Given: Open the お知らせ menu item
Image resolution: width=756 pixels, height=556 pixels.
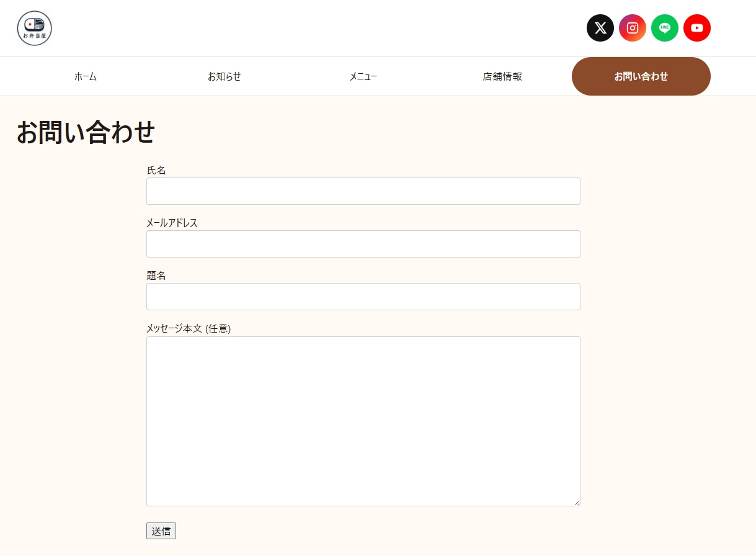Looking at the screenshot, I should [x=225, y=76].
